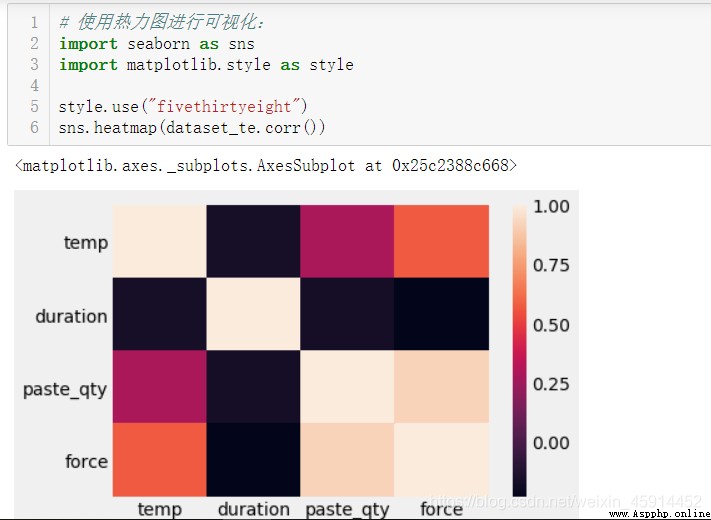Image resolution: width=711 pixels, height=520 pixels.
Task: Click heatmap cell temp row, duration column
Action: point(253,241)
